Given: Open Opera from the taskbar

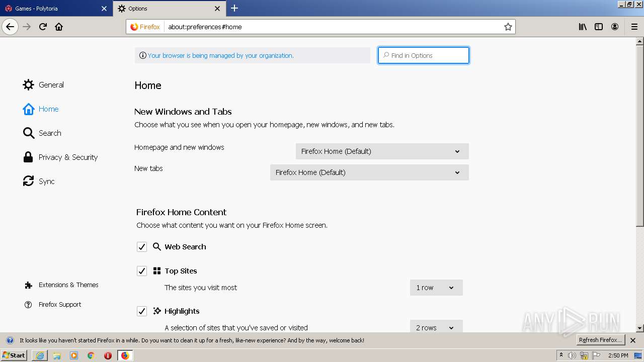Looking at the screenshot, I should tap(108, 355).
